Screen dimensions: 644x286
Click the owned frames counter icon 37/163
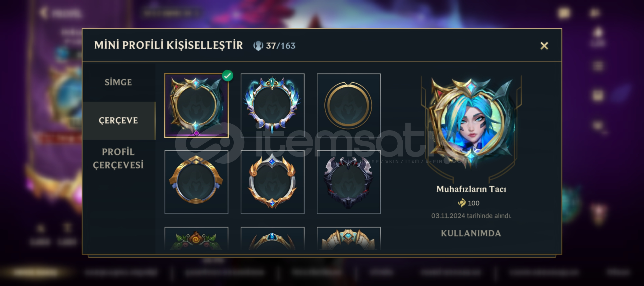(x=258, y=46)
